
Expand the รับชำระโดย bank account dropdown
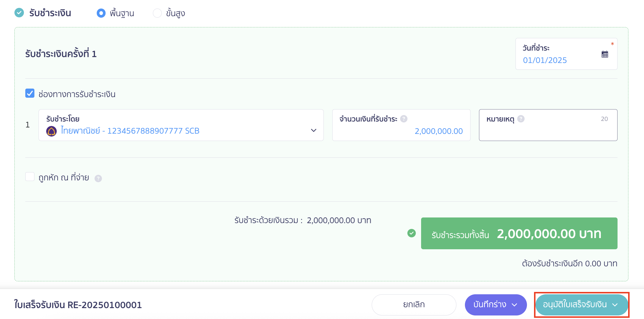click(x=181, y=125)
